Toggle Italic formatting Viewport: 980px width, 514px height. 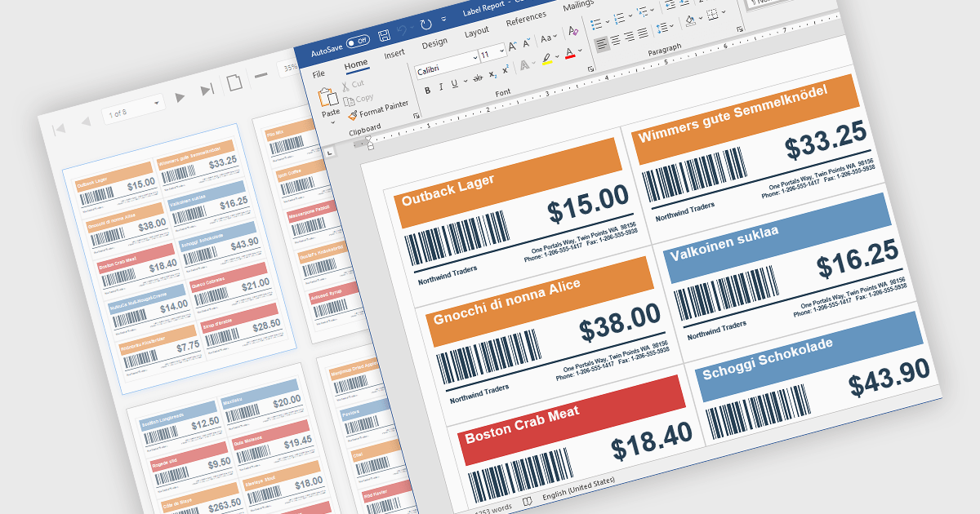440,85
